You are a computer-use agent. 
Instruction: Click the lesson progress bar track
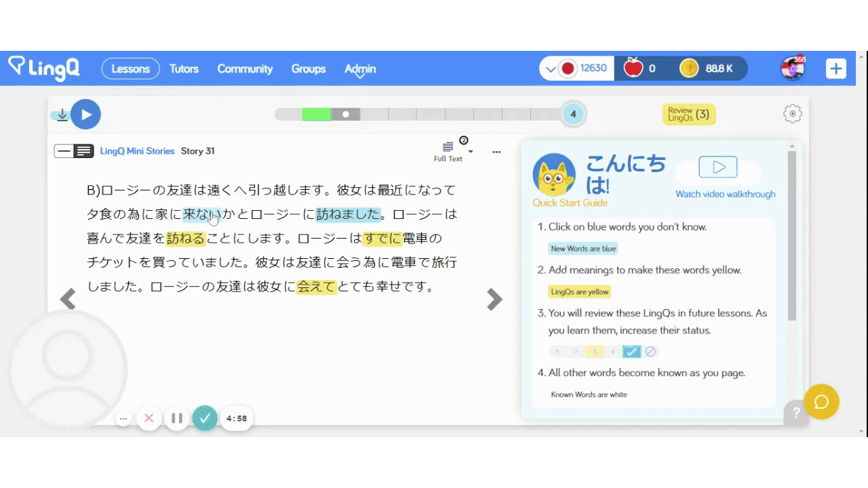pyautogui.click(x=418, y=115)
